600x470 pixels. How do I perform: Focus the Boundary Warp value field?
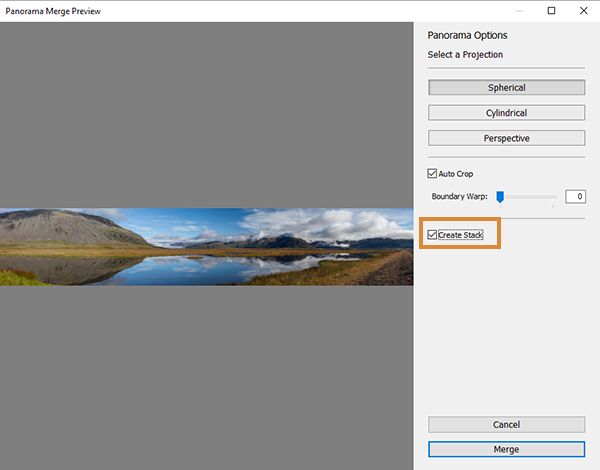(575, 196)
